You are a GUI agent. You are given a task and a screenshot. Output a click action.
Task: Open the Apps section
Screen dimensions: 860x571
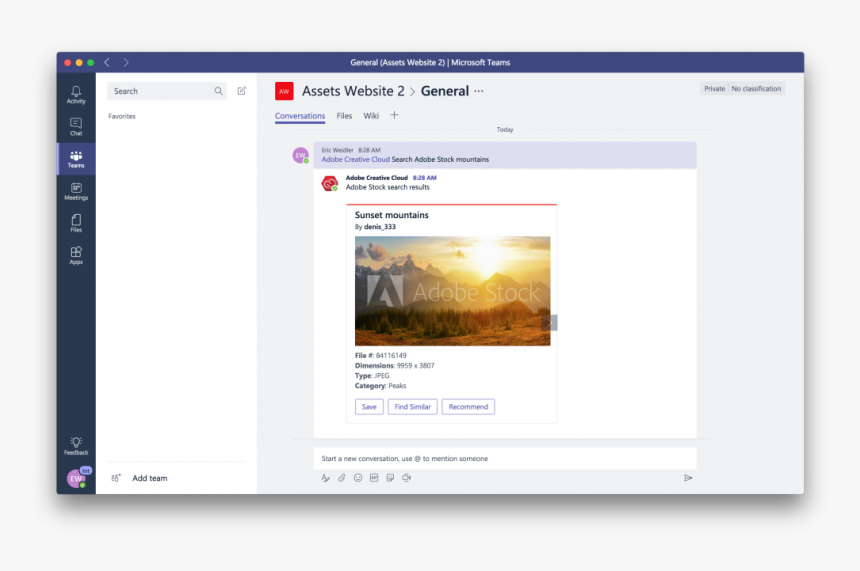click(76, 256)
